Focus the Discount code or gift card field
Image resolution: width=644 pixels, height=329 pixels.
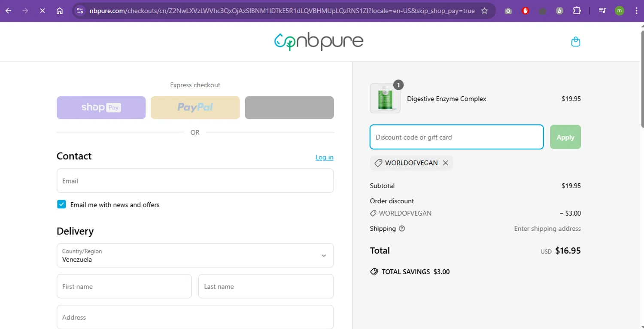tap(457, 137)
